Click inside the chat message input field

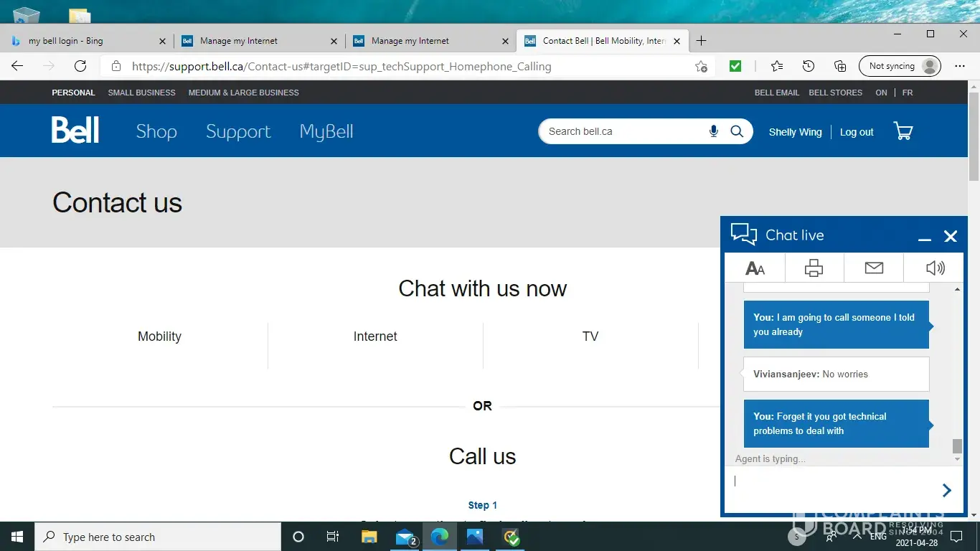pyautogui.click(x=832, y=489)
